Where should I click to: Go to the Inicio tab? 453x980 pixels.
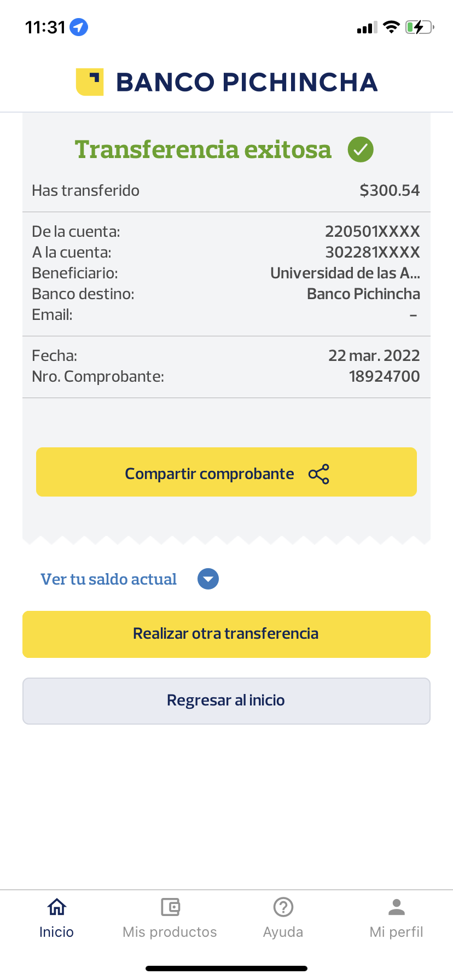pyautogui.click(x=56, y=918)
